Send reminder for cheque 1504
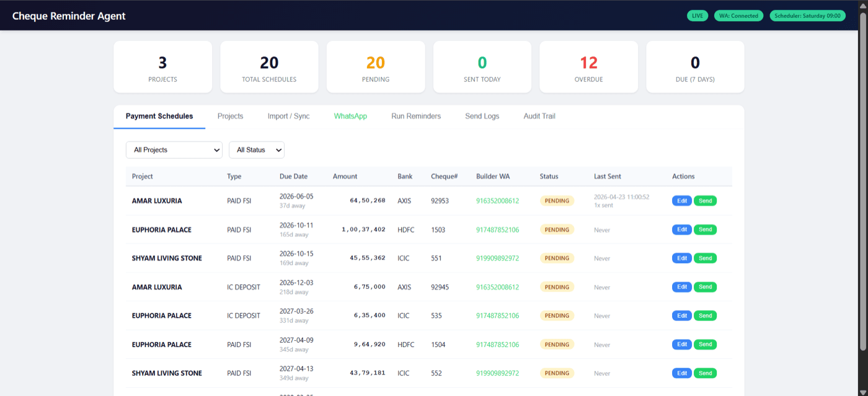The image size is (868, 396). [706, 344]
